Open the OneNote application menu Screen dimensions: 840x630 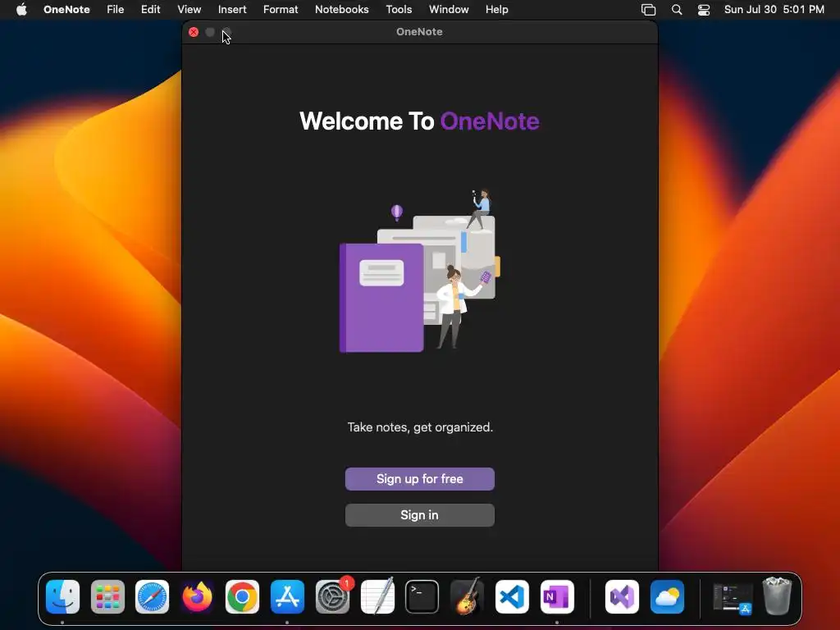pos(66,10)
